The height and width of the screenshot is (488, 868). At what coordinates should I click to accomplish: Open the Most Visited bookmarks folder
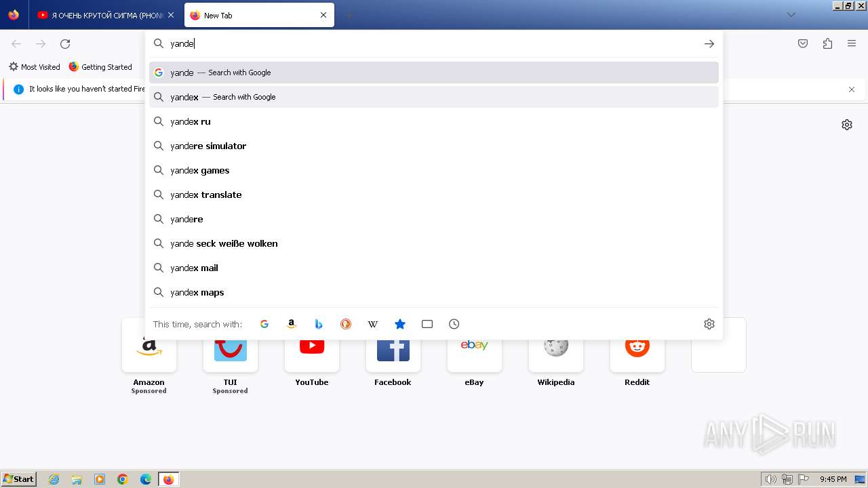34,67
